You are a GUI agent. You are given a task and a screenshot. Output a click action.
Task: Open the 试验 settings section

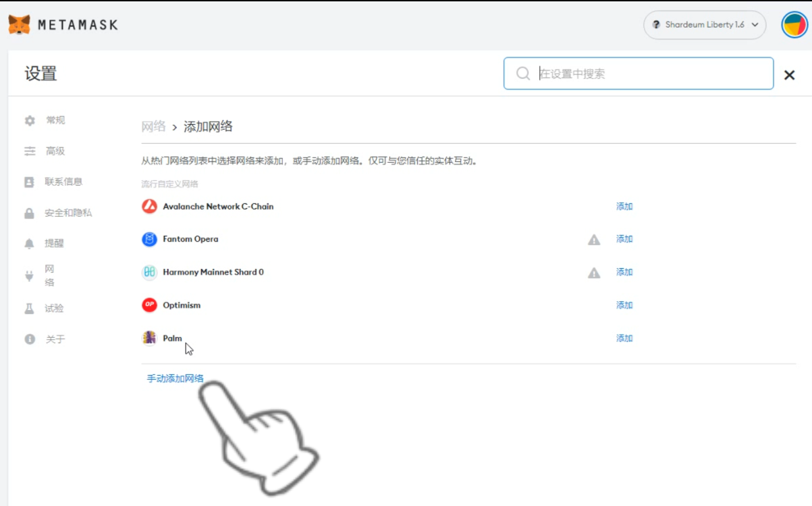click(x=53, y=308)
